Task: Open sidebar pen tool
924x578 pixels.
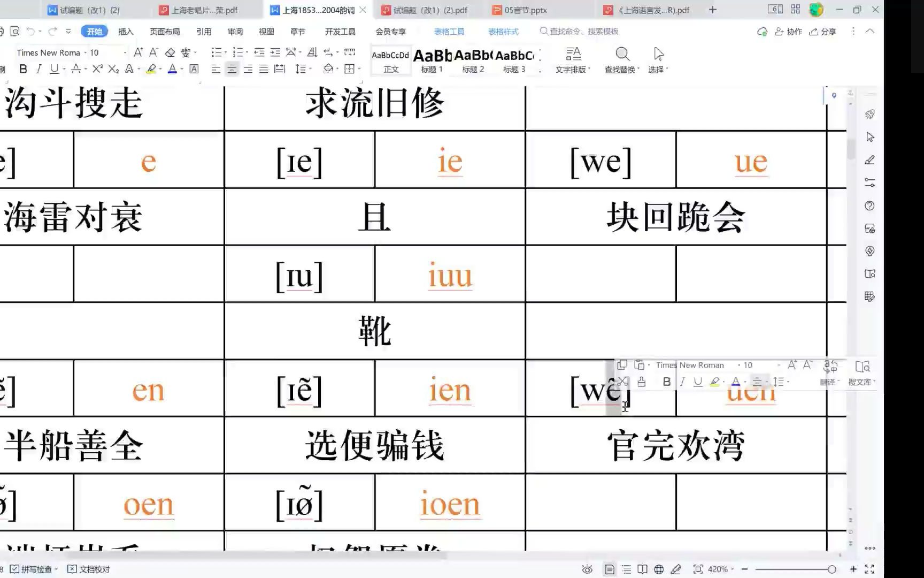Action: click(870, 160)
